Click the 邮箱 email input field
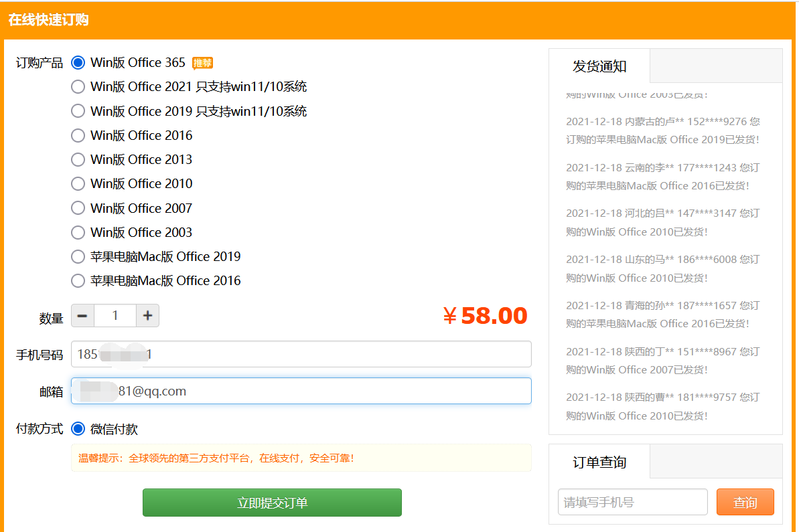Image resolution: width=799 pixels, height=532 pixels. [301, 391]
